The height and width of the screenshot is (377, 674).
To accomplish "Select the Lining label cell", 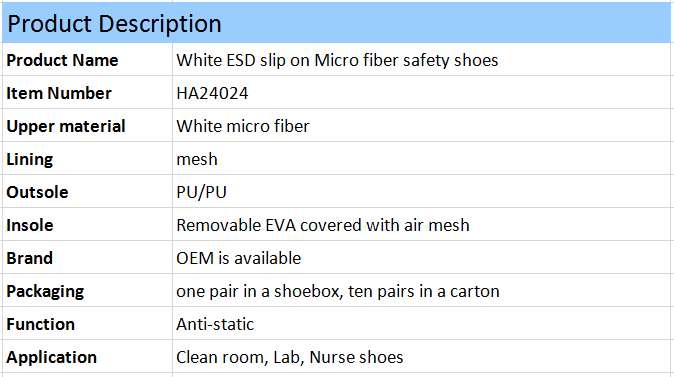I will tap(87, 159).
